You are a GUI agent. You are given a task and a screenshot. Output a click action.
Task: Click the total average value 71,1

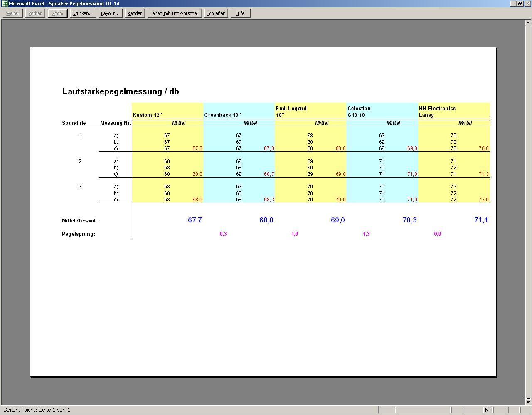click(481, 220)
